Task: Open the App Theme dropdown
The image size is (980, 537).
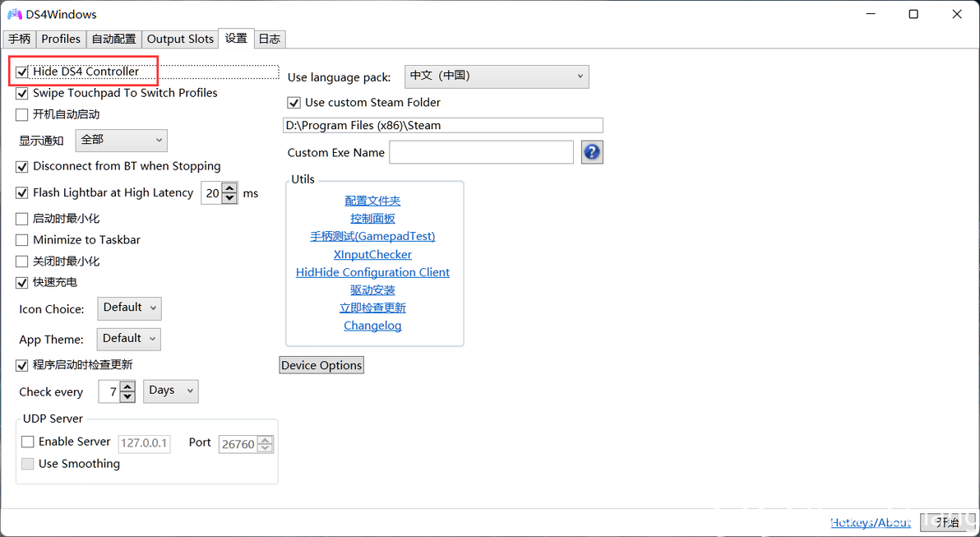Action: point(129,339)
